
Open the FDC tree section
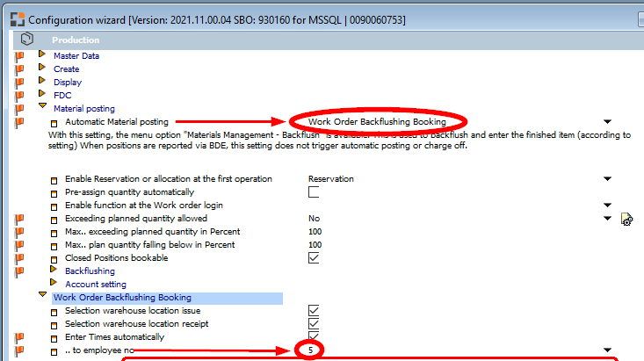tap(41, 94)
